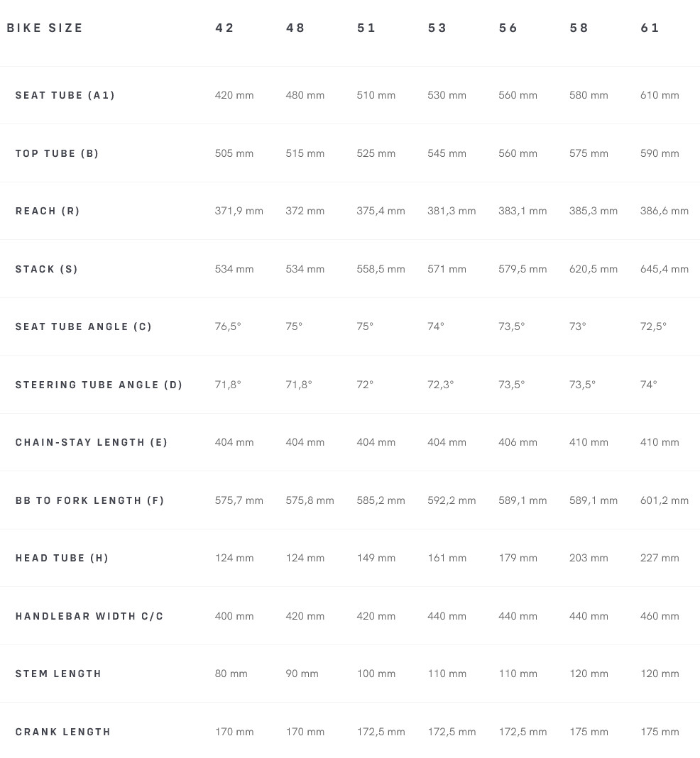Click the SEAT TUBE ANGLE (C) label
The height and width of the screenshot is (758, 700).
click(84, 326)
